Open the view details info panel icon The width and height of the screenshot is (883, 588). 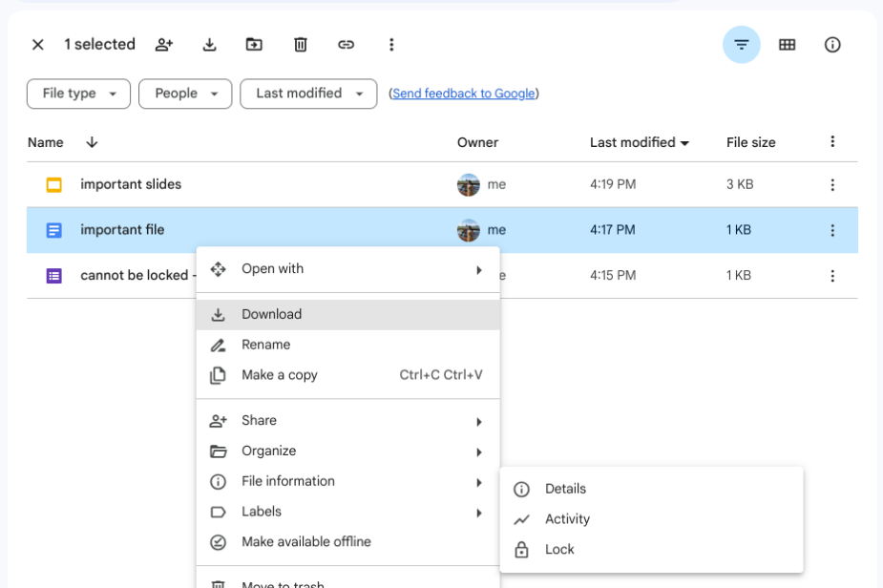(832, 45)
